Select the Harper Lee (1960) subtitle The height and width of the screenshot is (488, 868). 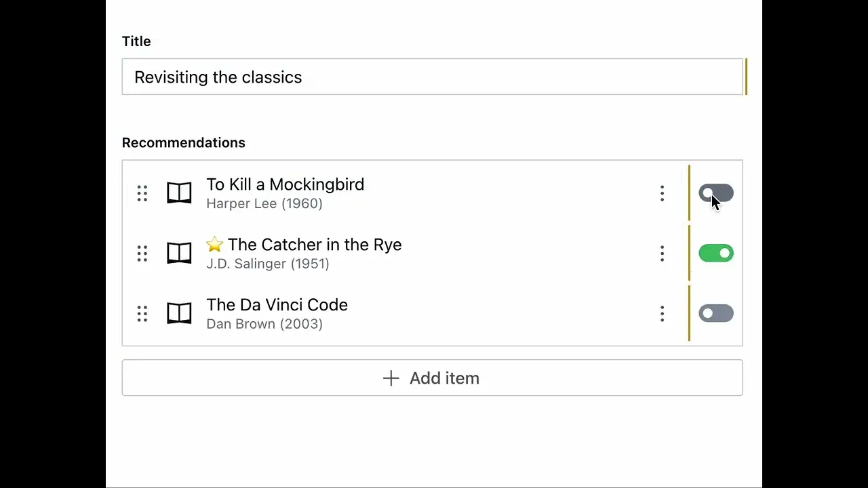pos(264,204)
